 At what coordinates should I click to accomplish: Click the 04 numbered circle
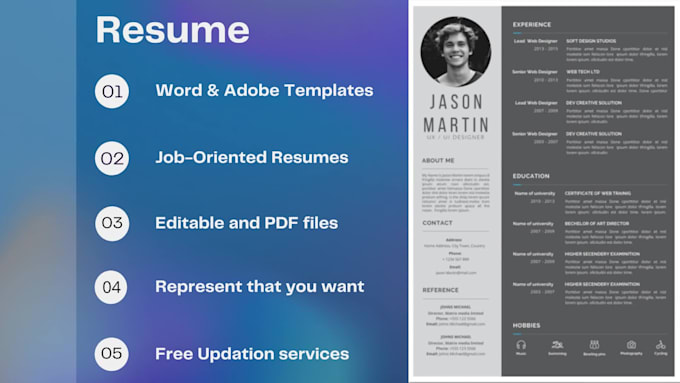111,287
